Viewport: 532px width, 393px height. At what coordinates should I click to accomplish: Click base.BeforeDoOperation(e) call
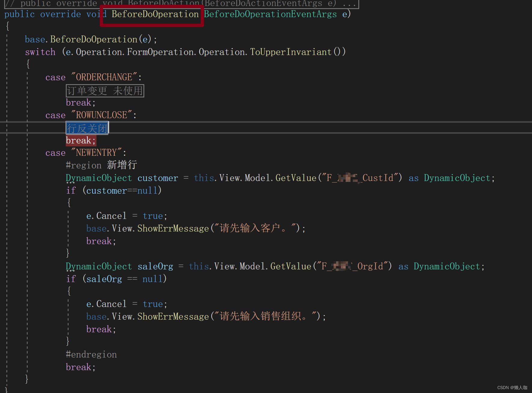coord(91,39)
